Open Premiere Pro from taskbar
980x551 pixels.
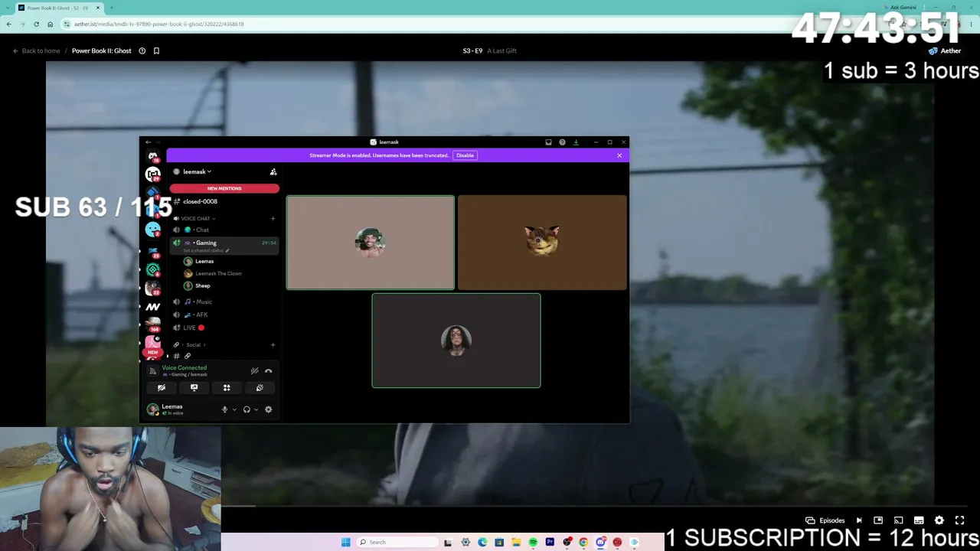pyautogui.click(x=550, y=543)
